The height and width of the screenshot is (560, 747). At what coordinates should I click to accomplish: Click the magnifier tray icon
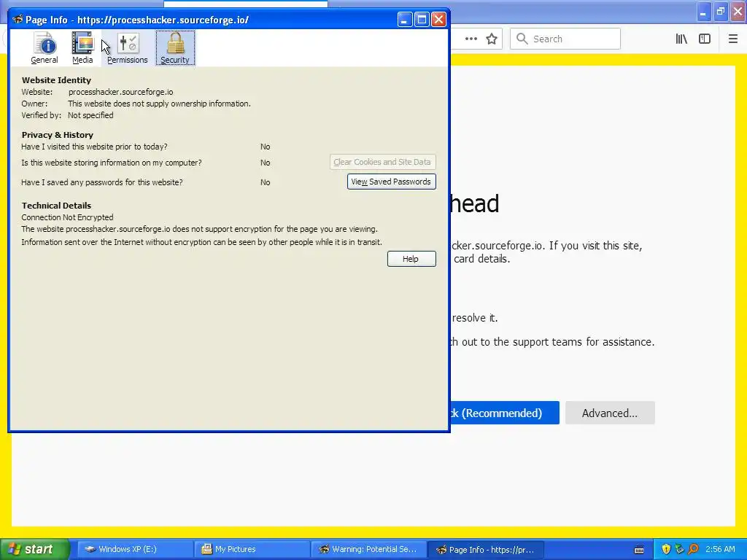coord(693,549)
